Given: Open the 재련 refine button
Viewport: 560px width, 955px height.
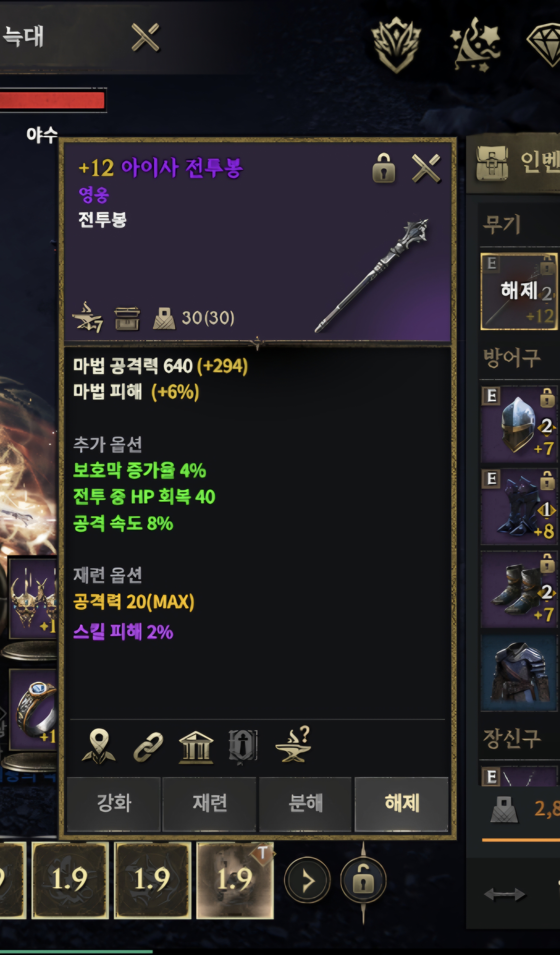Looking at the screenshot, I should coord(209,803).
